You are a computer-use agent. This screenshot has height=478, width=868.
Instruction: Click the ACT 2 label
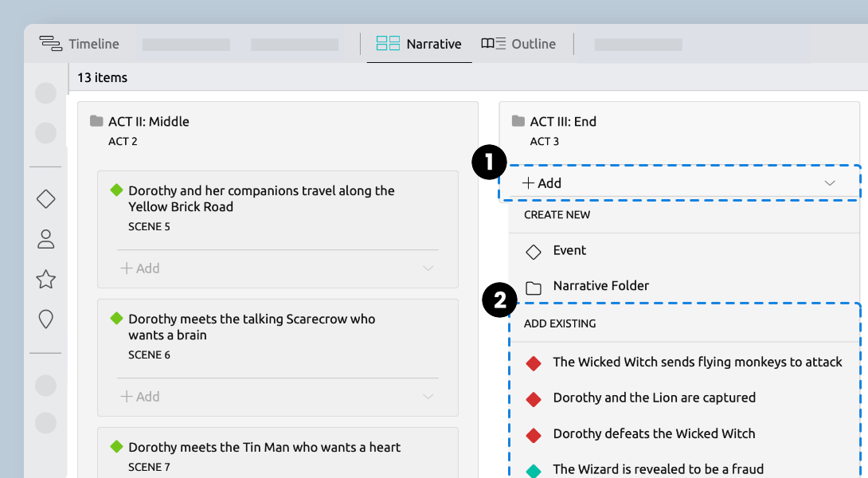point(123,141)
